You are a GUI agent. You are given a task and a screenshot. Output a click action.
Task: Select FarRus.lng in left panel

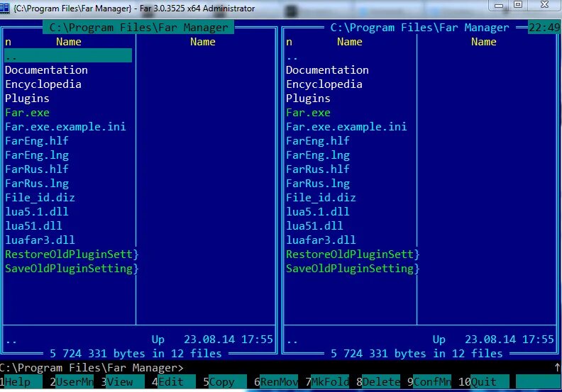coord(37,184)
